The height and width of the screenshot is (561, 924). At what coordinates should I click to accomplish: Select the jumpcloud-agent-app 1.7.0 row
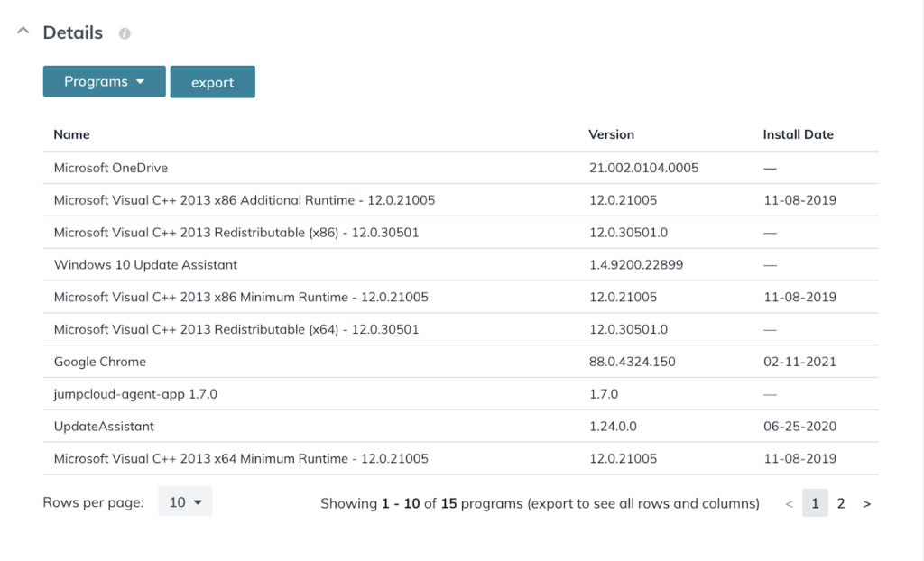click(x=135, y=394)
